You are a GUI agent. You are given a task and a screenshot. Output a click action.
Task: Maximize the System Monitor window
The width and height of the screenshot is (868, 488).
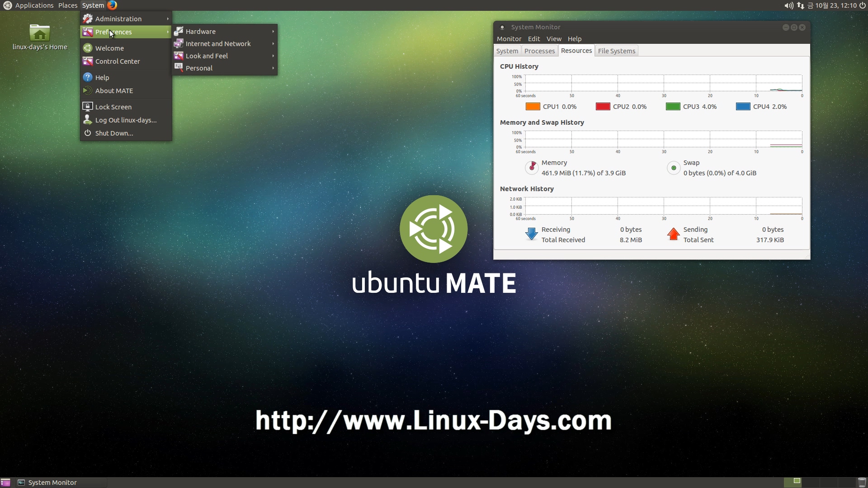794,28
